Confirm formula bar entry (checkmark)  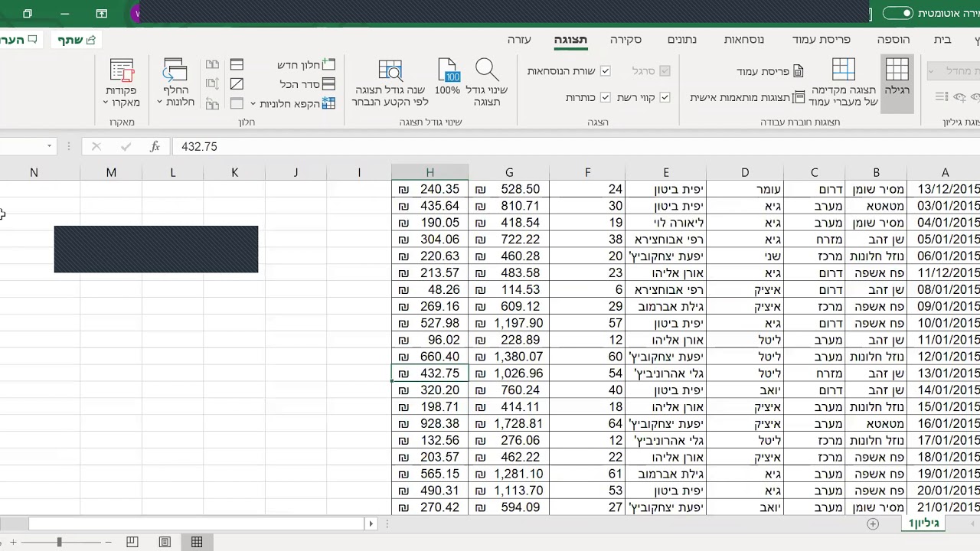126,146
